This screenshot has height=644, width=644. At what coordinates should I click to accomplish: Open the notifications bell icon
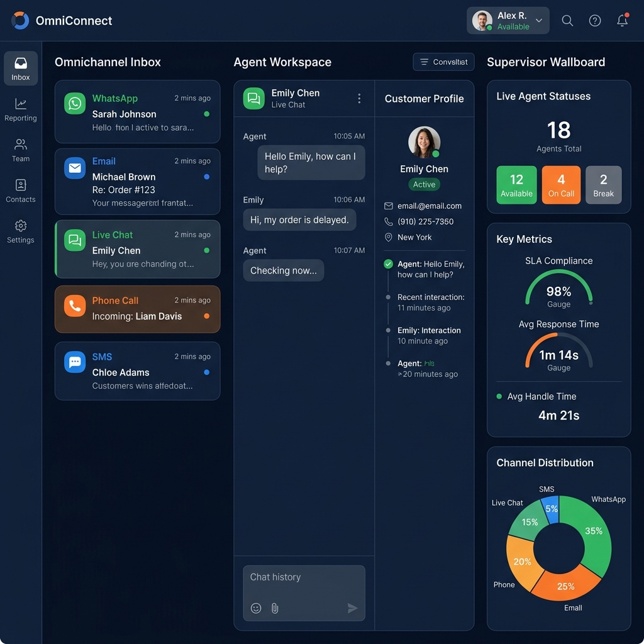click(623, 21)
